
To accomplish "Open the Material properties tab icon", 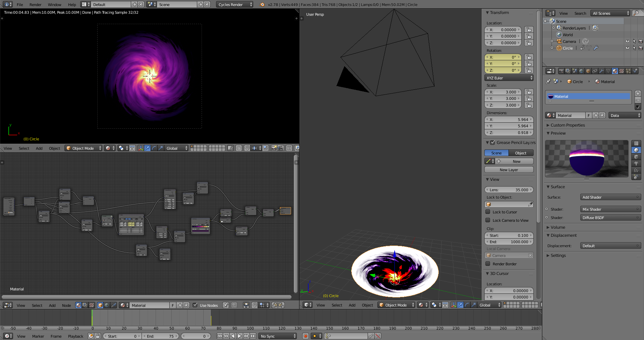I will (x=614, y=71).
